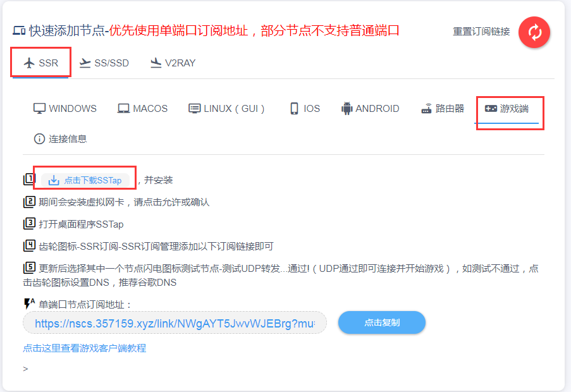Select the SSR airplane tab
Image resolution: width=571 pixels, height=392 pixels.
tap(41, 63)
